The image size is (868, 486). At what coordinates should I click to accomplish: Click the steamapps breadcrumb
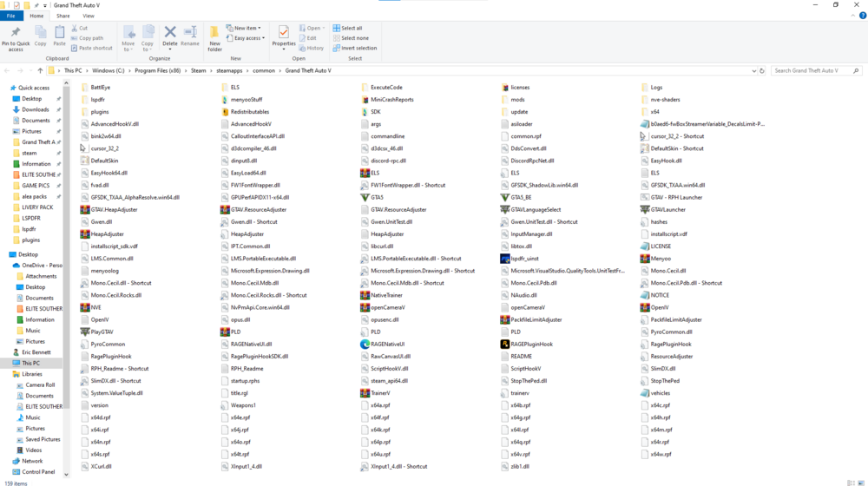click(229, 71)
